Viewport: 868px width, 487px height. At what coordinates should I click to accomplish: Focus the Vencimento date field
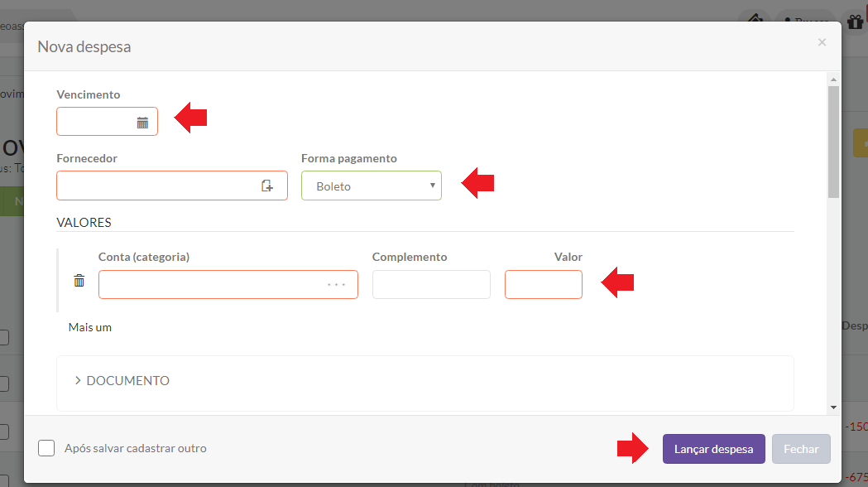107,121
